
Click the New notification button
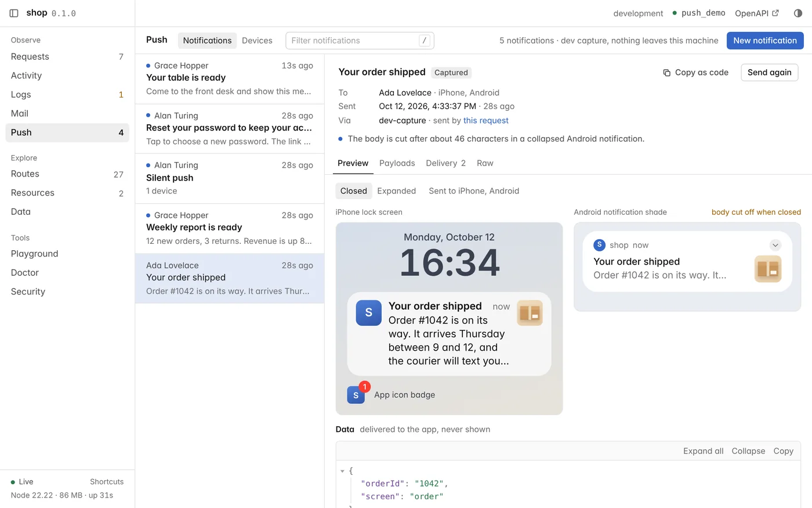[764, 41]
